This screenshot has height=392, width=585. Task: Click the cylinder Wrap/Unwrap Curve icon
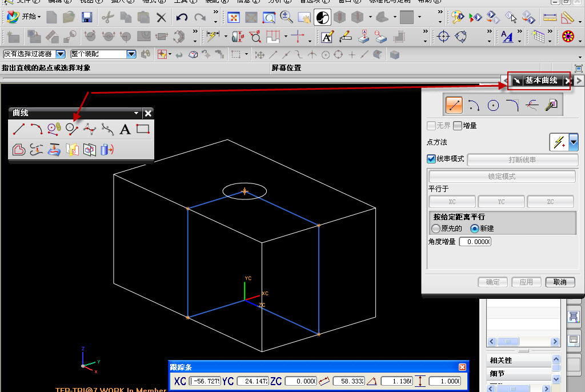pyautogui.click(x=107, y=150)
